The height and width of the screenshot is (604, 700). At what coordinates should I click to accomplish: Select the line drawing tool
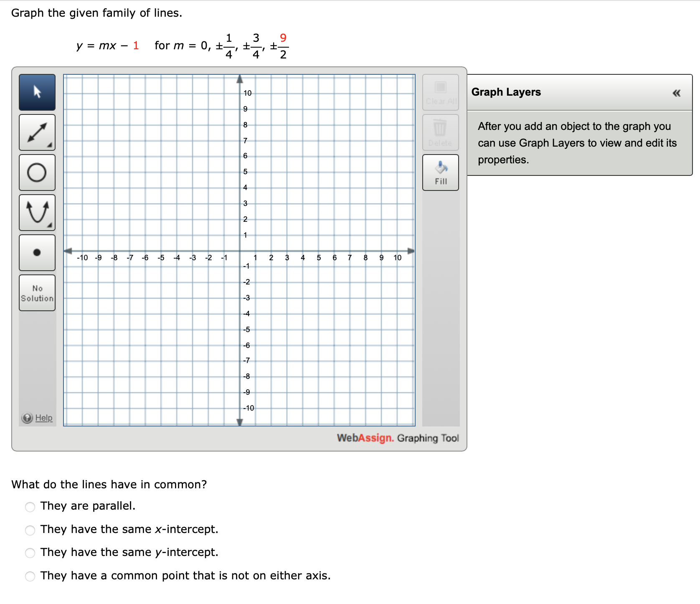click(37, 132)
